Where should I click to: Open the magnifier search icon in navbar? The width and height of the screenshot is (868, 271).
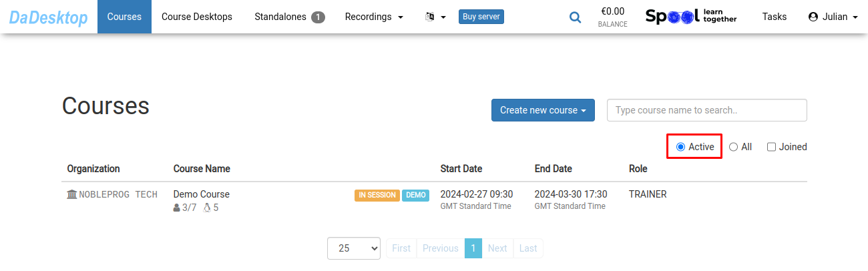pyautogui.click(x=575, y=17)
